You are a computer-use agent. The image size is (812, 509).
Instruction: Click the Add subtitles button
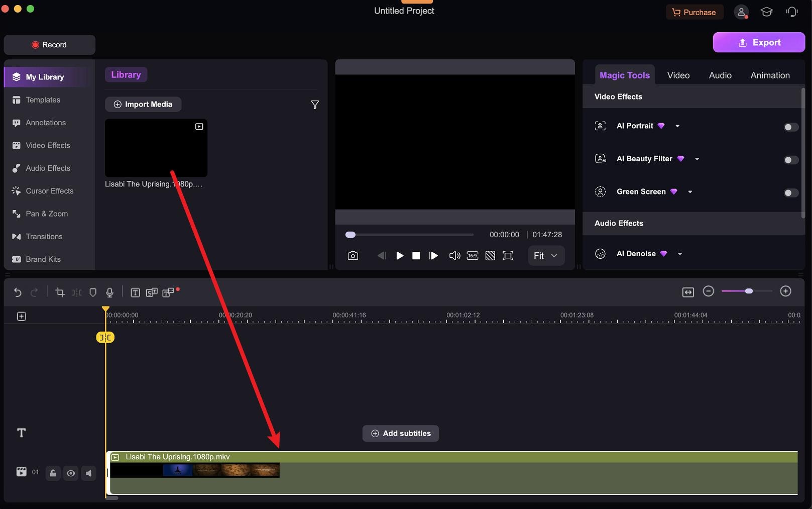point(401,433)
